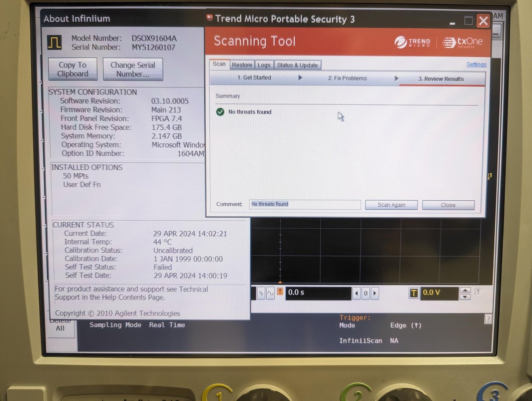Image resolution: width=532 pixels, height=401 pixels.
Task: Click the Microsoft Windows operating system value
Action: pos(179,145)
